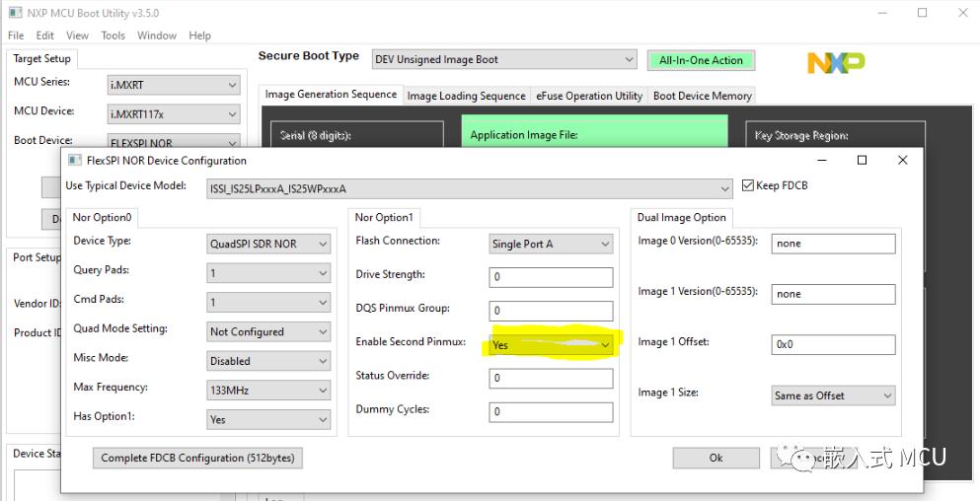Click the NXP MCU Boot Utility title icon
Image resolution: width=980 pixels, height=501 pixels.
(x=15, y=13)
